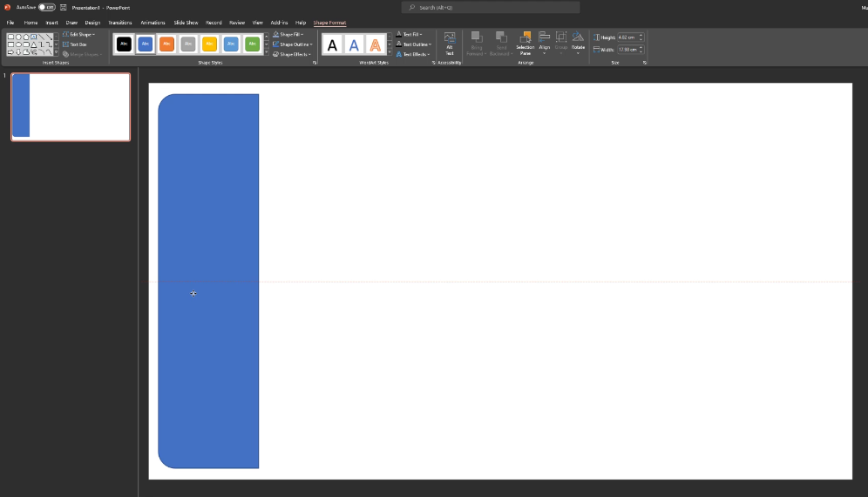
Task: Increase the Height with stepper up arrow
Action: pyautogui.click(x=641, y=36)
